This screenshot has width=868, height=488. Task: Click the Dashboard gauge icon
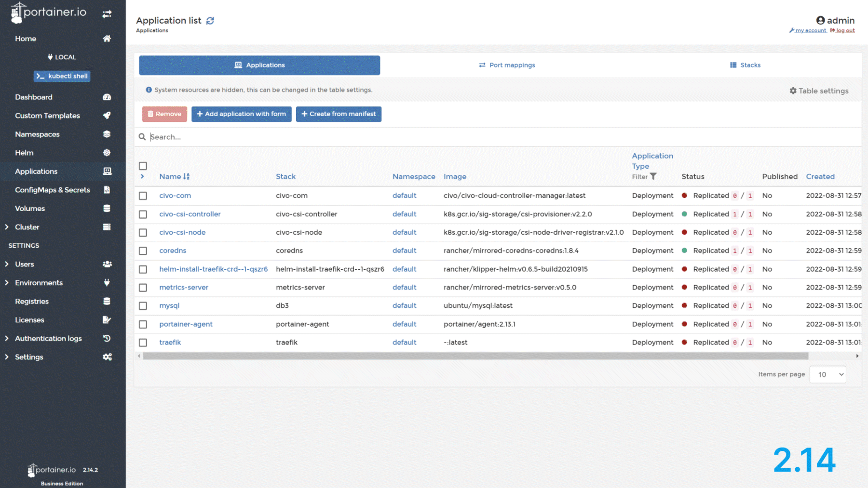107,97
